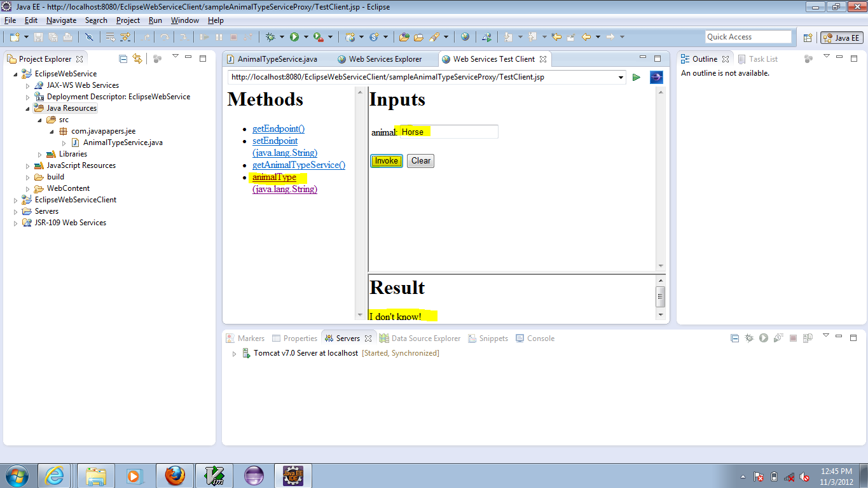This screenshot has width=868, height=488.
Task: Open Firefox from the taskbar
Action: 175,475
